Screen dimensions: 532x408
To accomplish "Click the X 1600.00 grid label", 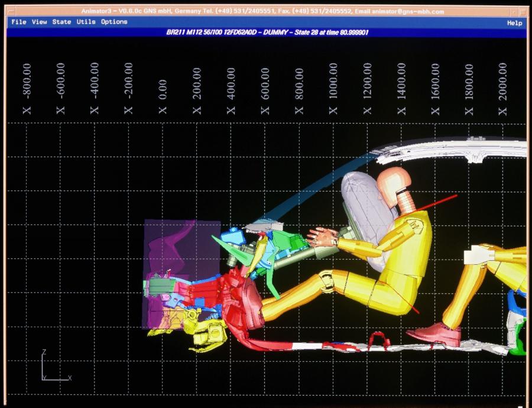I will coord(435,89).
